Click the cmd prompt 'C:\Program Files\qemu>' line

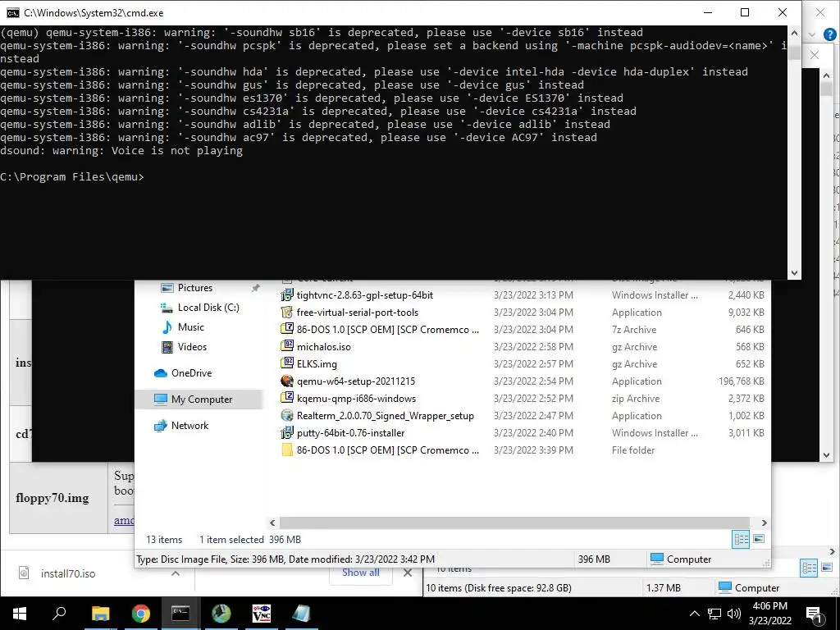[72, 177]
